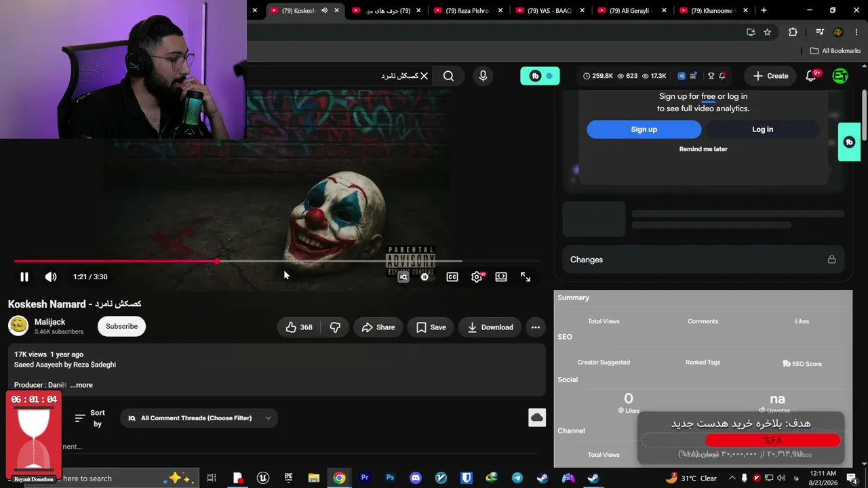
Task: Close the Reza Pishro tab
Action: (x=500, y=10)
